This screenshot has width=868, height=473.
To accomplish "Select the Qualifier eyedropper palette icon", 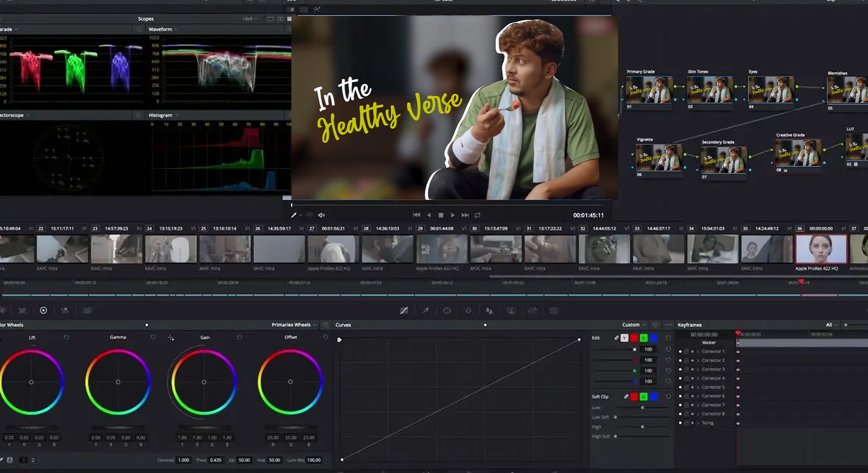I will click(425, 311).
